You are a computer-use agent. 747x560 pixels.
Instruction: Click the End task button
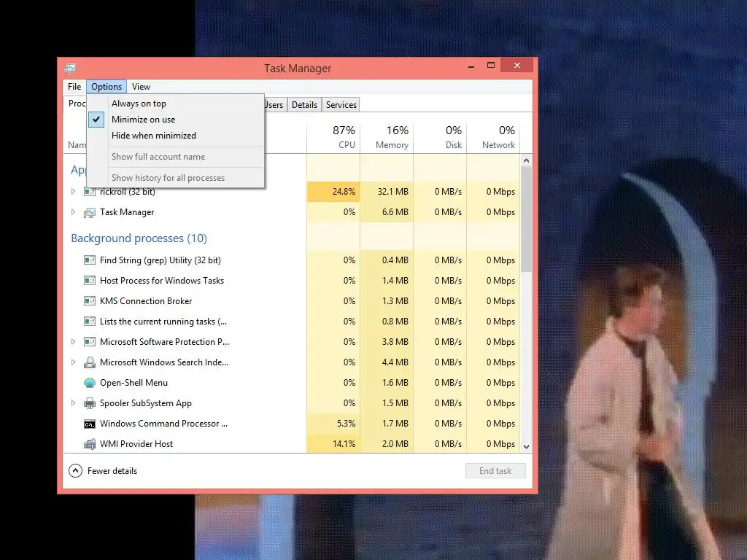[x=495, y=471]
